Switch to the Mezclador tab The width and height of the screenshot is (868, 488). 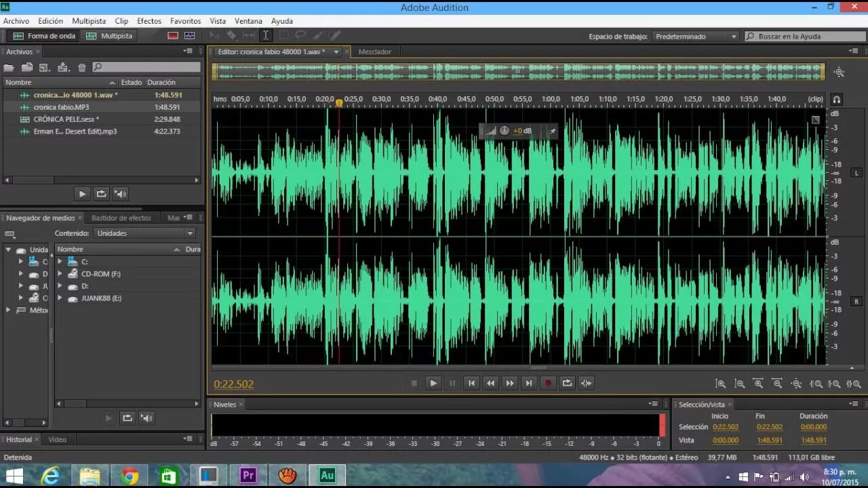tap(374, 52)
